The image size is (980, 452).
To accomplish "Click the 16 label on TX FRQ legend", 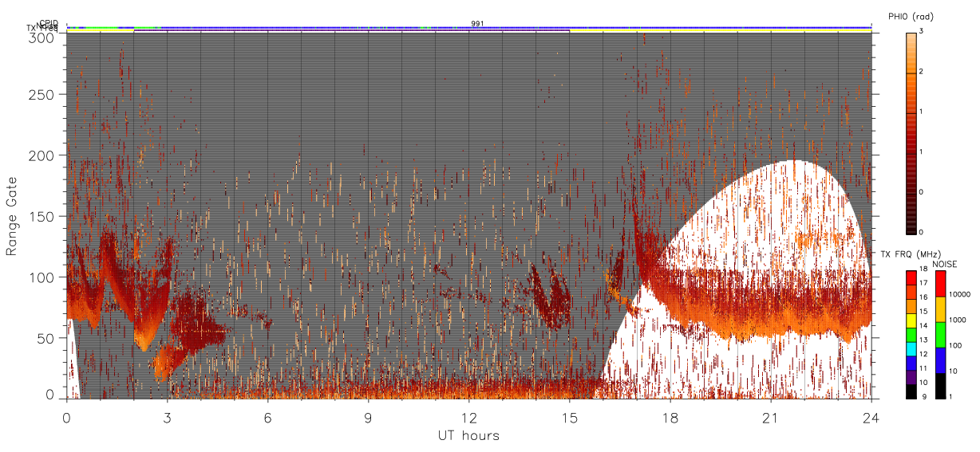I will [923, 297].
